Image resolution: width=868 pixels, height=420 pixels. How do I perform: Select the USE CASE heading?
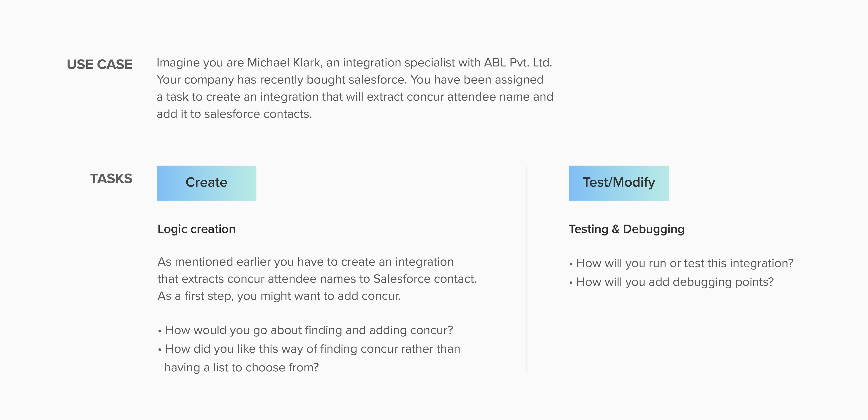click(99, 64)
